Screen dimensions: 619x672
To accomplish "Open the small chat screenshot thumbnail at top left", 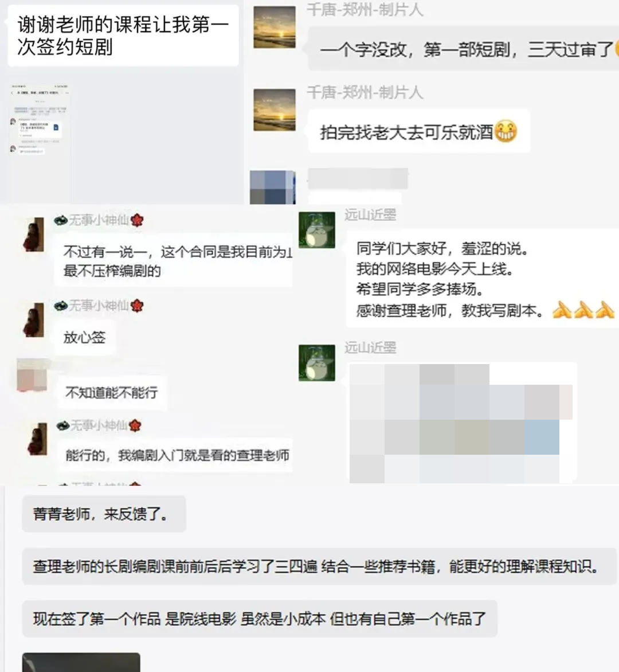I will 40,143.
